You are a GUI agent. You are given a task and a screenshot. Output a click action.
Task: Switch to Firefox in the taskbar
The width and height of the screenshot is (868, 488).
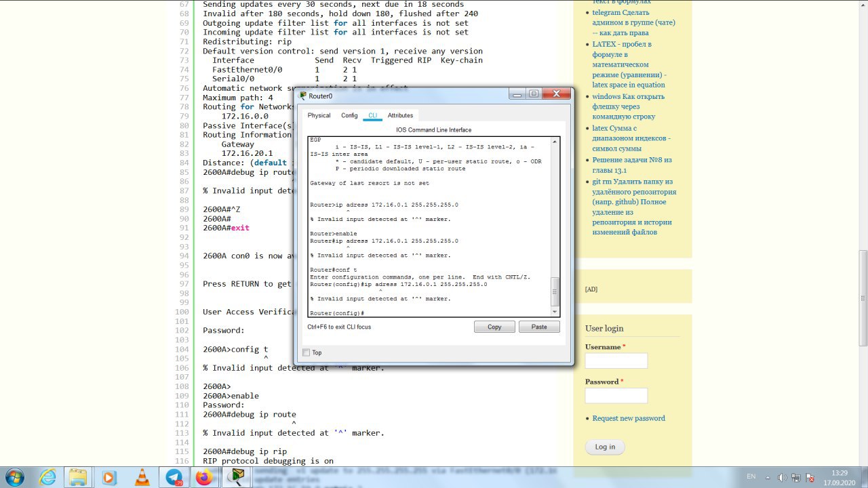tap(205, 477)
